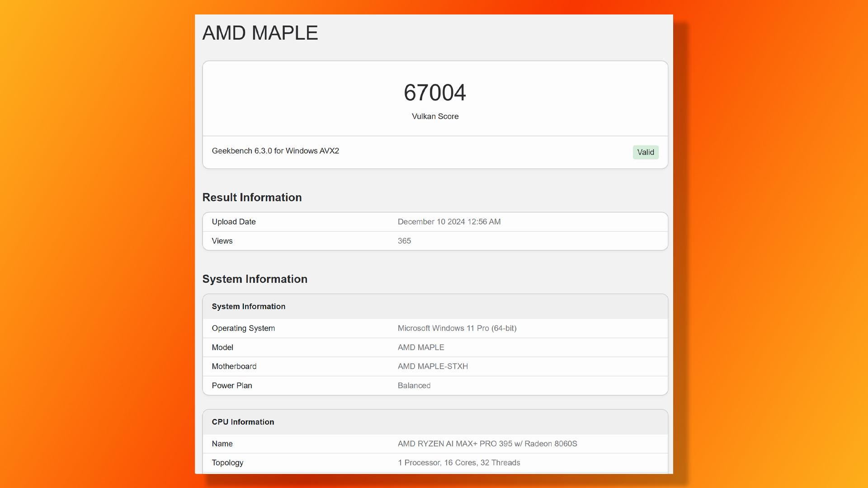Click the Model label

[222, 347]
